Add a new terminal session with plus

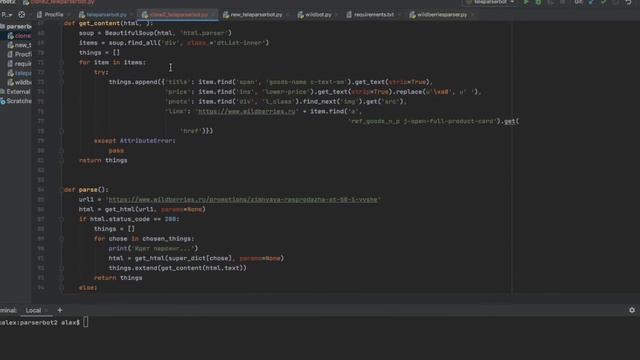point(60,310)
